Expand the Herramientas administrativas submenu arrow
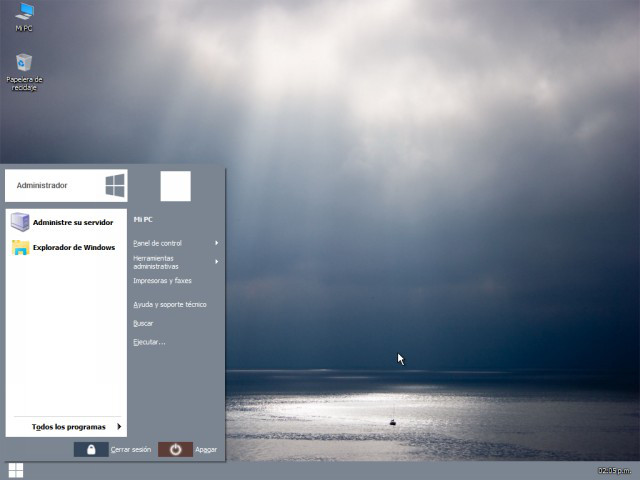This screenshot has height=480, width=640. [217, 262]
